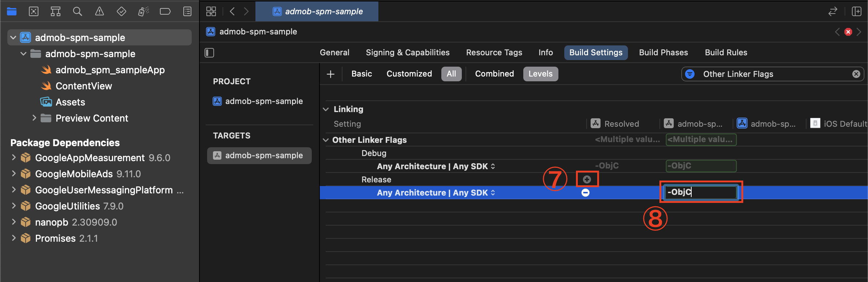Viewport: 868px width, 282px height.
Task: Switch to Combined view
Action: point(494,74)
